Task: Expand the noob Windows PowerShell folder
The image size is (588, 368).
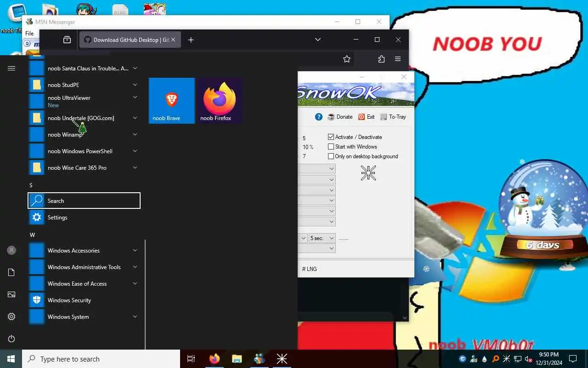Action: coord(135,151)
